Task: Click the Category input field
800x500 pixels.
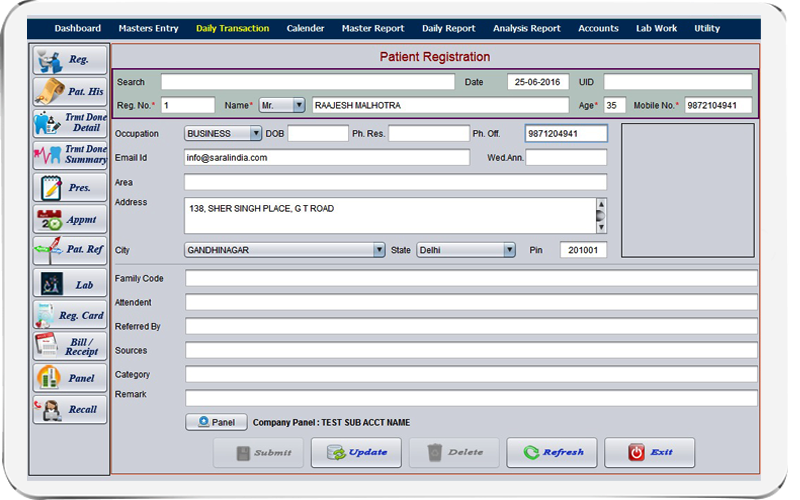Action: pos(471,374)
